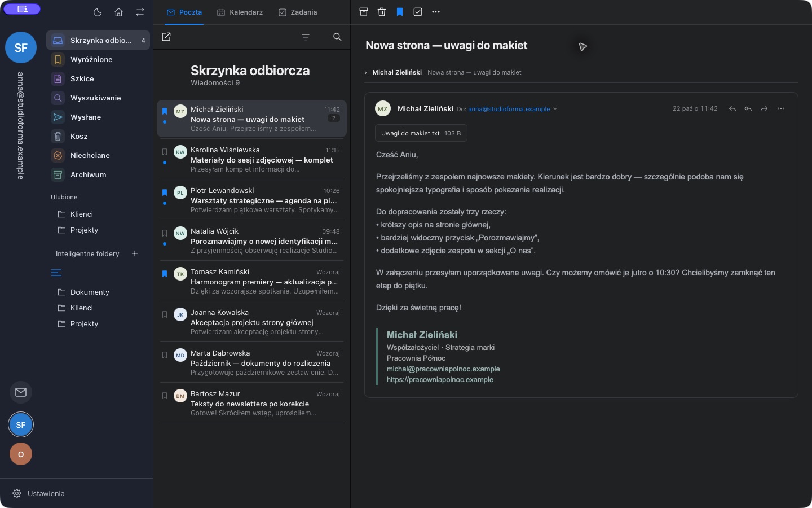Open the message list filter icon
Viewport: 812px width, 508px height.
pyautogui.click(x=306, y=37)
